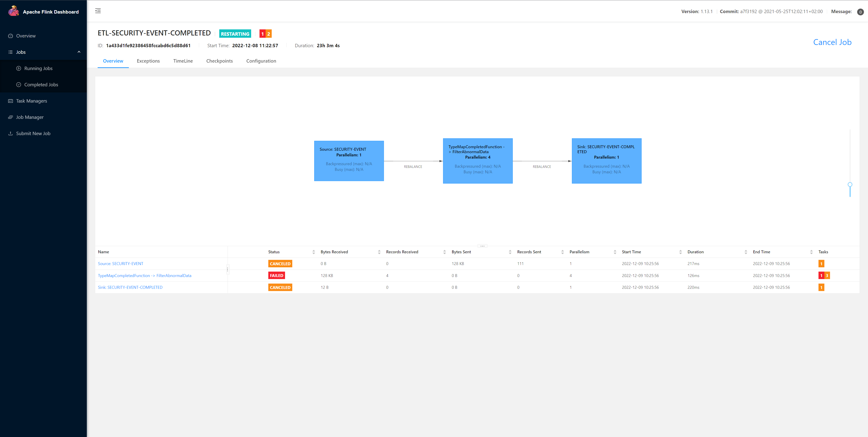868x437 pixels.
Task: Open the Completed Jobs check icon entry
Action: (19, 85)
